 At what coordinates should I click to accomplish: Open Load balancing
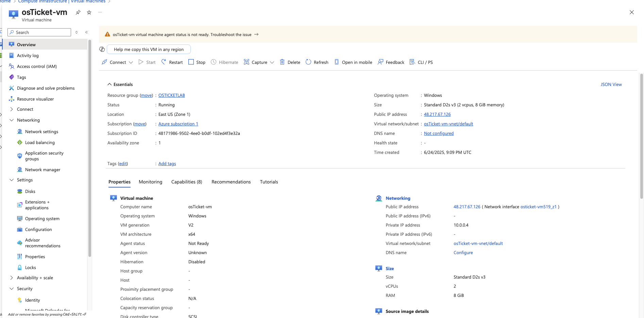(40, 142)
